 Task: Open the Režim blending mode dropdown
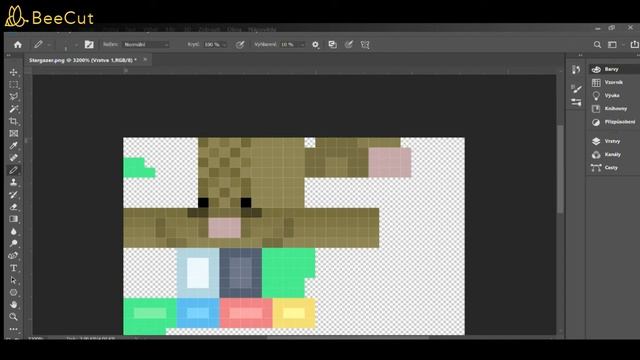146,44
